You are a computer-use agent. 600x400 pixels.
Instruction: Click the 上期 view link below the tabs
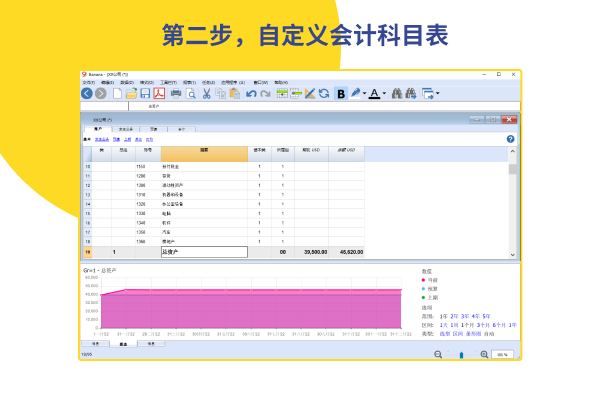tap(127, 139)
